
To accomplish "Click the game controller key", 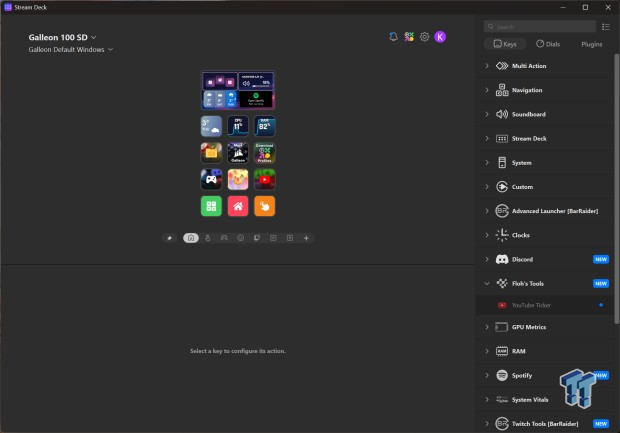I will click(211, 180).
